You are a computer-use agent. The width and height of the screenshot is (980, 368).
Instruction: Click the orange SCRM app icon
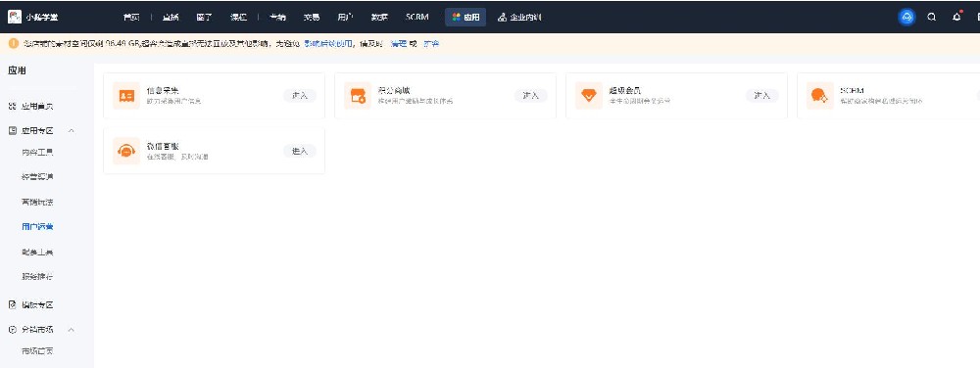point(820,96)
